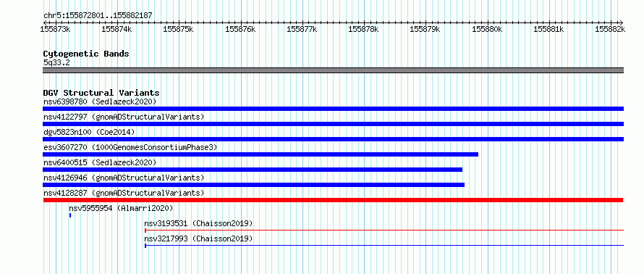Select the red nsv3193531 variant line
The width and height of the screenshot is (644, 274).
pyautogui.click(x=384, y=231)
